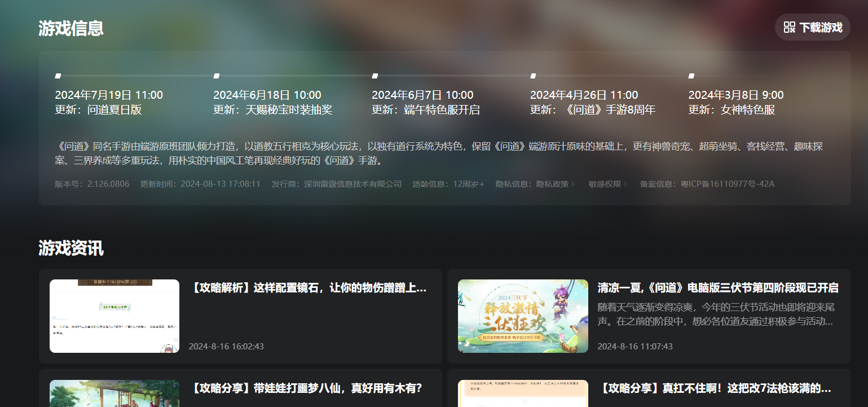Click 更新时间：2024-08-13 17:08:11 text
Image resolution: width=868 pixels, height=407 pixels.
[200, 184]
